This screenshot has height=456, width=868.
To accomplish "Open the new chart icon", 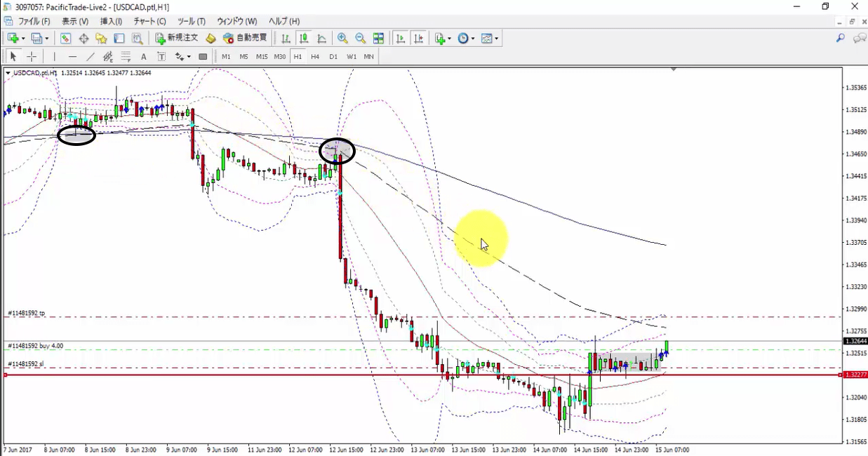I will [12, 39].
